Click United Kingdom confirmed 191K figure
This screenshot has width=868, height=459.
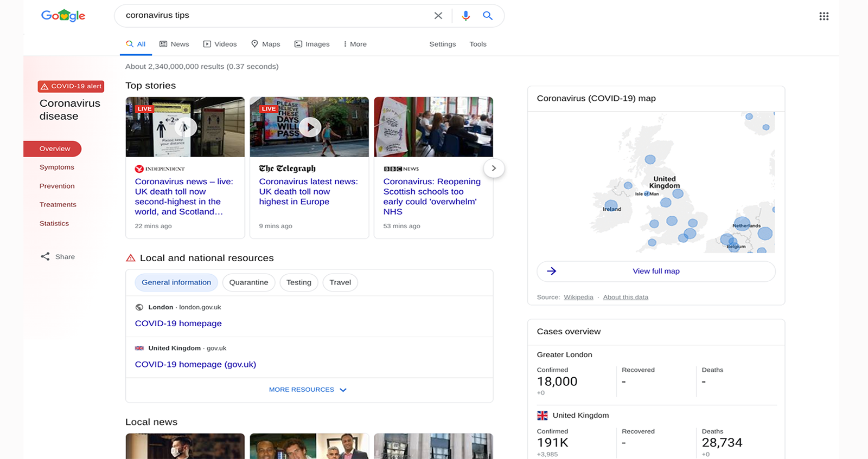point(552,443)
